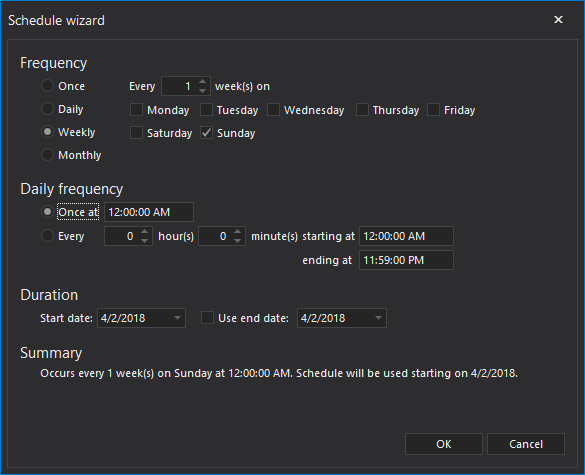Enable the Use end date checkbox
This screenshot has width=585, height=475.
207,318
